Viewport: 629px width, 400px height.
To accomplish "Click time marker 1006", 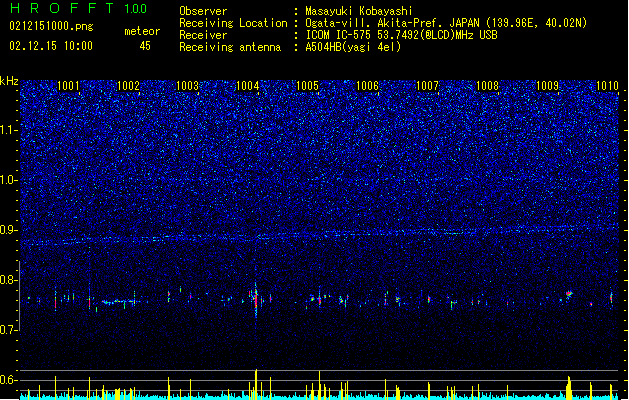I will pos(367,86).
